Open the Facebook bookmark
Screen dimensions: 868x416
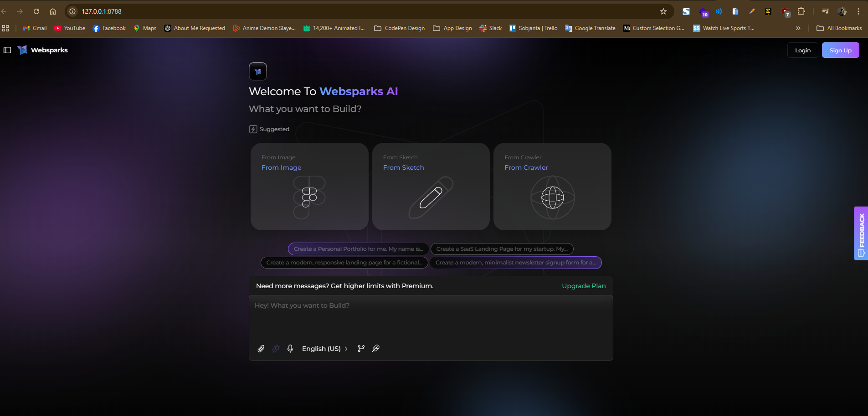[109, 28]
